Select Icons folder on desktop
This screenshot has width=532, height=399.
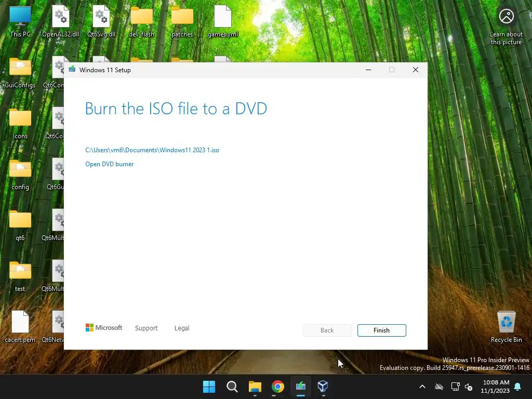(x=20, y=124)
